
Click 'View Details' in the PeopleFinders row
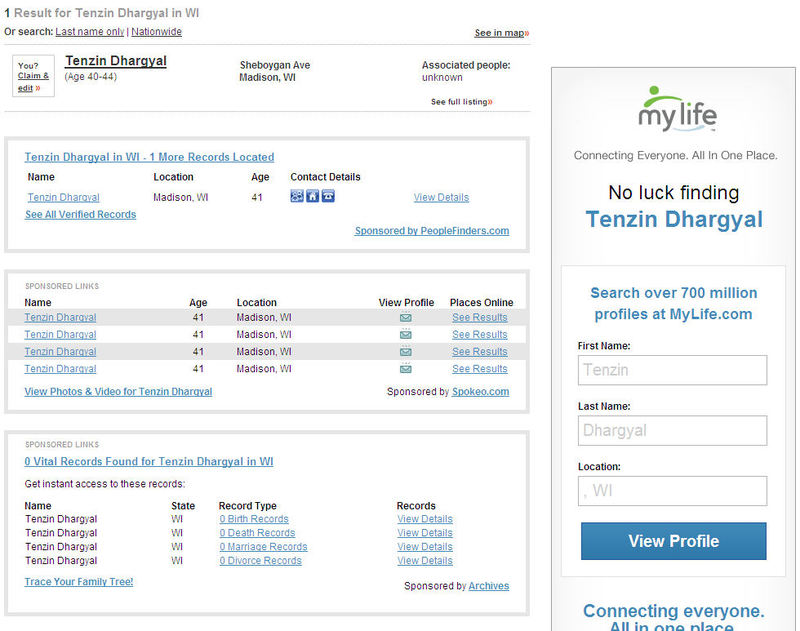[x=441, y=197]
